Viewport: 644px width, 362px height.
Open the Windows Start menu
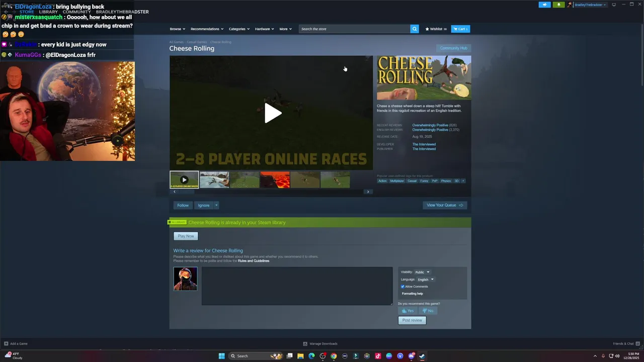click(222, 356)
